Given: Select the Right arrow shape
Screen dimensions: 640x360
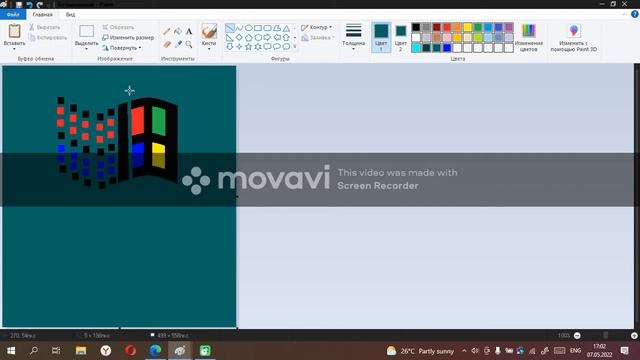Looking at the screenshot, I should point(267,38).
